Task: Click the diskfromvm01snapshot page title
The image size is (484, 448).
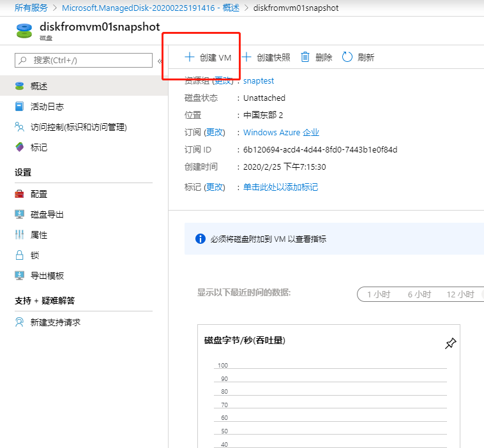Action: pyautogui.click(x=100, y=27)
